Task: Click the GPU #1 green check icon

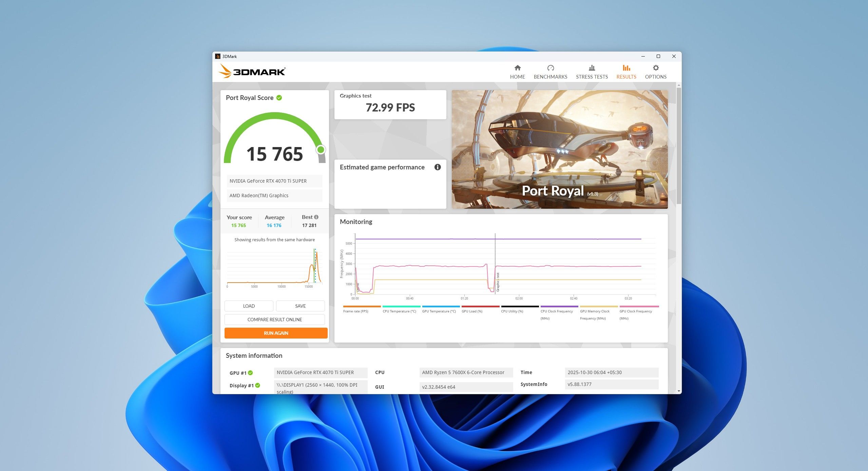Action: click(x=250, y=373)
